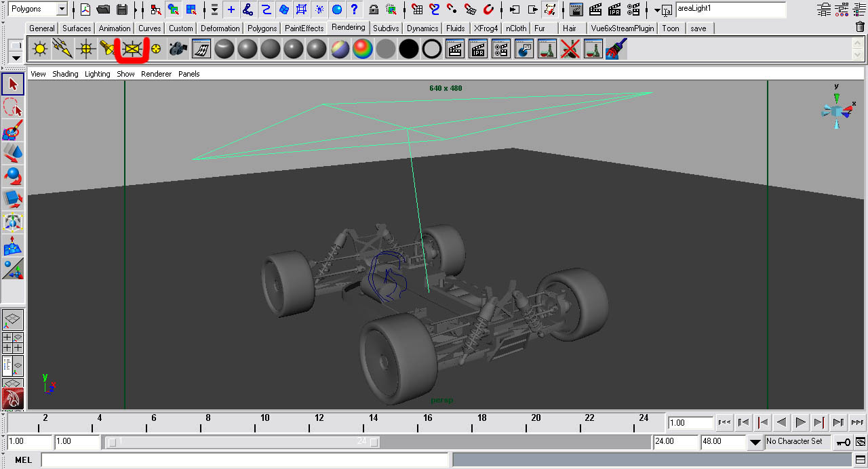Screen dimensions: 868x469
Task: Create a new scene
Action: click(x=85, y=9)
